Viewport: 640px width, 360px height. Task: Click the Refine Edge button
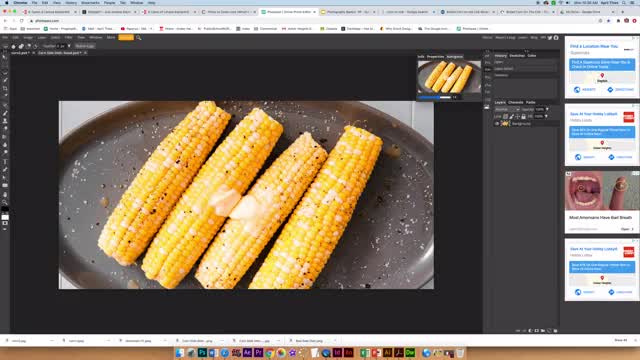(85, 46)
